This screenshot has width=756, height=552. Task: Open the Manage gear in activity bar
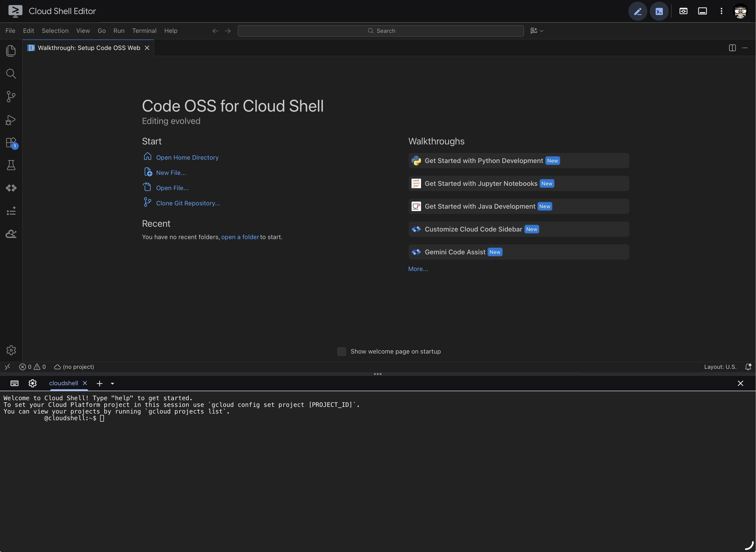(x=11, y=350)
